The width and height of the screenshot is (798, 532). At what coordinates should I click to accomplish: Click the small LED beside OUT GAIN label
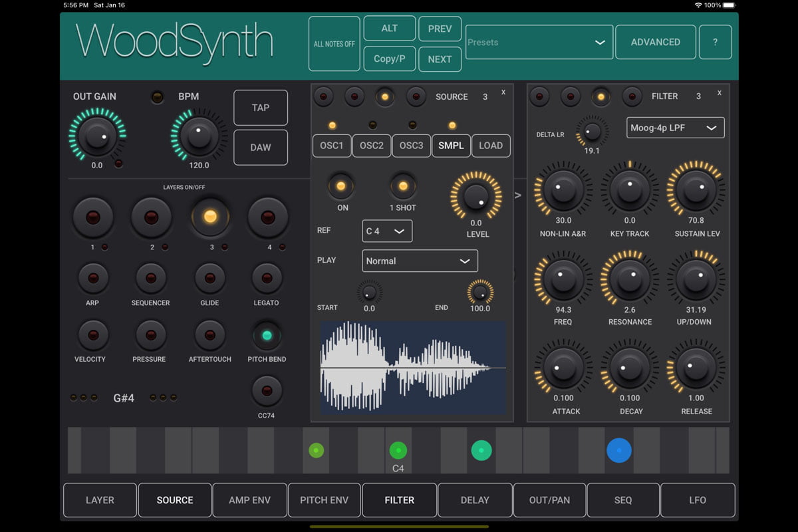(x=158, y=97)
